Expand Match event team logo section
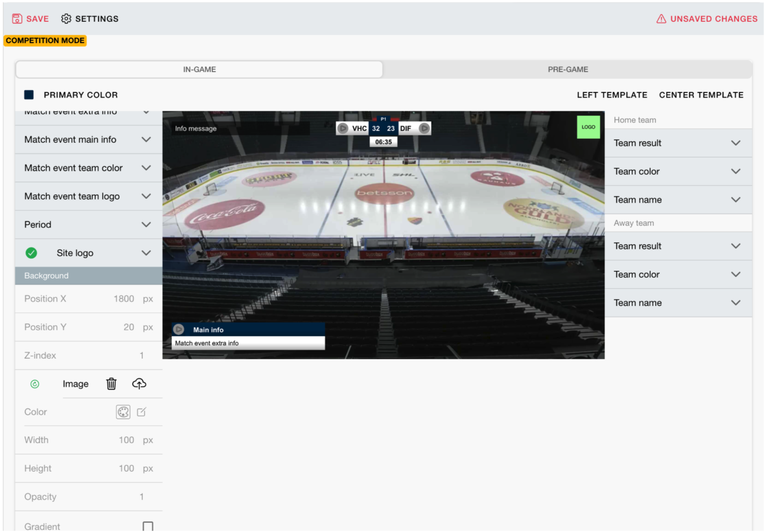 [89, 196]
